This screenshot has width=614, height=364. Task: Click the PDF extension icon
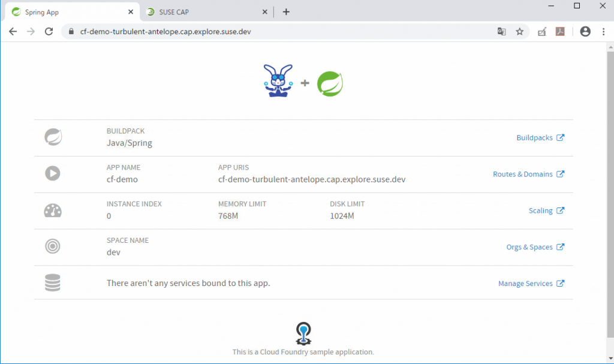[x=560, y=32]
